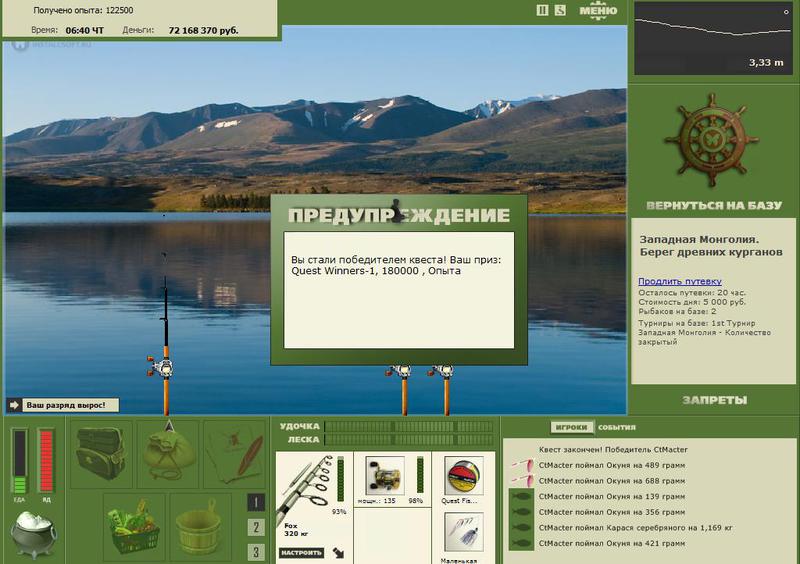Click the fish icon by Карася серебряного entry
This screenshot has width=800, height=564.
click(x=521, y=528)
